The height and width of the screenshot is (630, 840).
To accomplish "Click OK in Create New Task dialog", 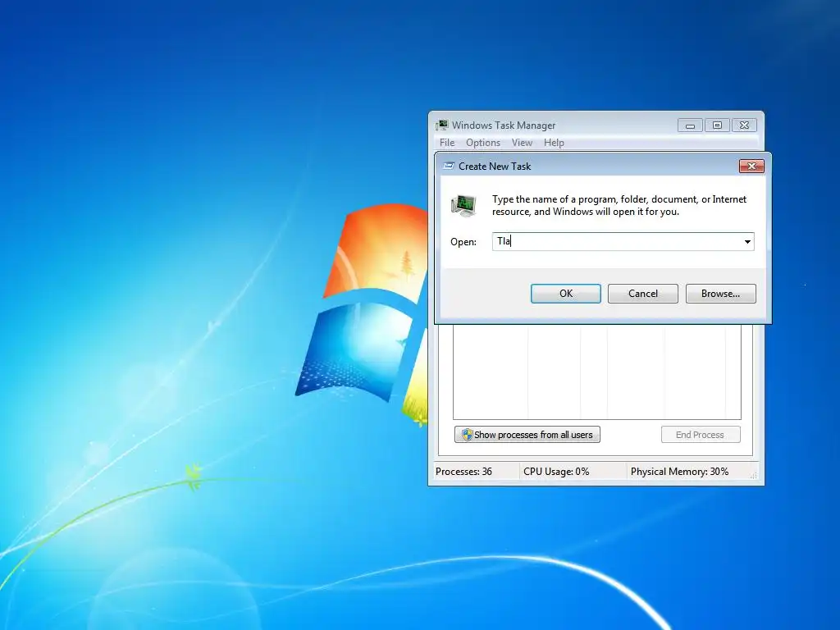I will [566, 294].
